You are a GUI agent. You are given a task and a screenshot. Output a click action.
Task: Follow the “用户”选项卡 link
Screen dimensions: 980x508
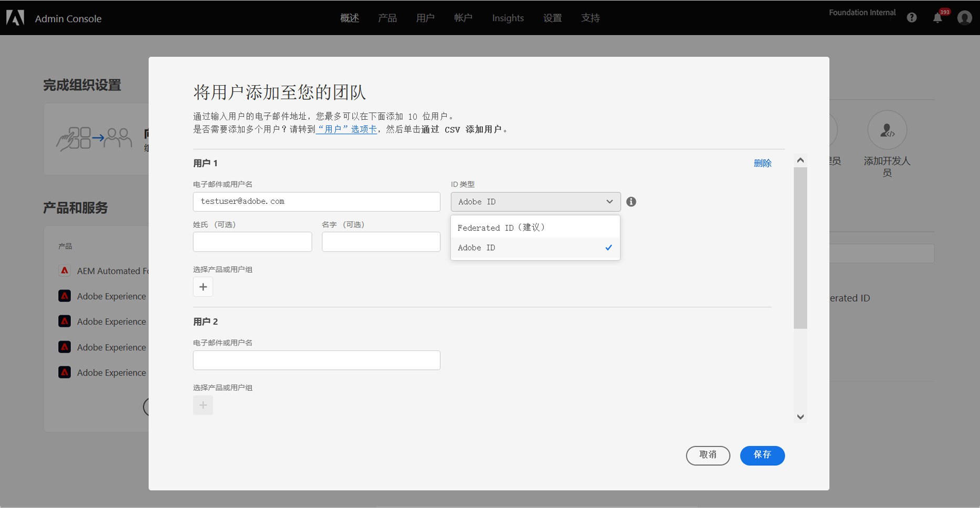347,129
